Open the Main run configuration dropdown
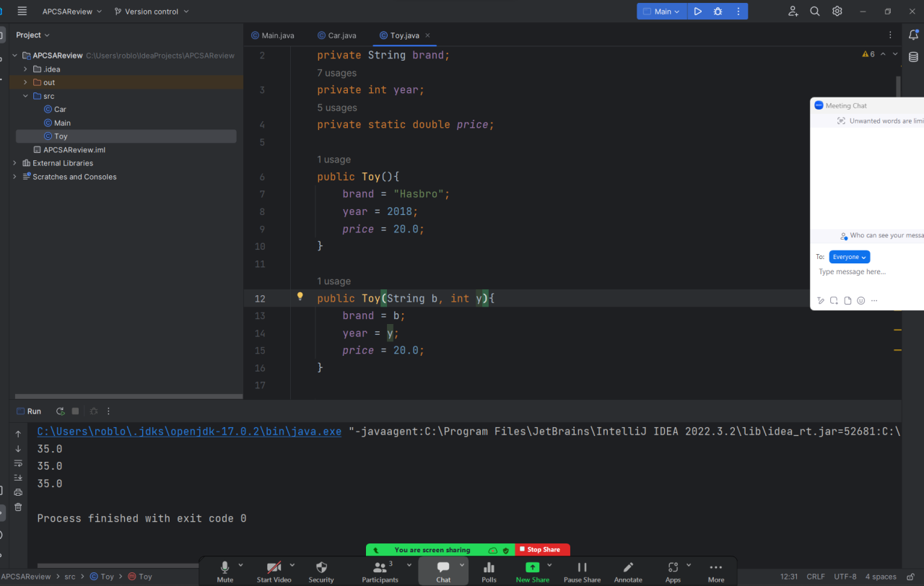 pos(662,12)
